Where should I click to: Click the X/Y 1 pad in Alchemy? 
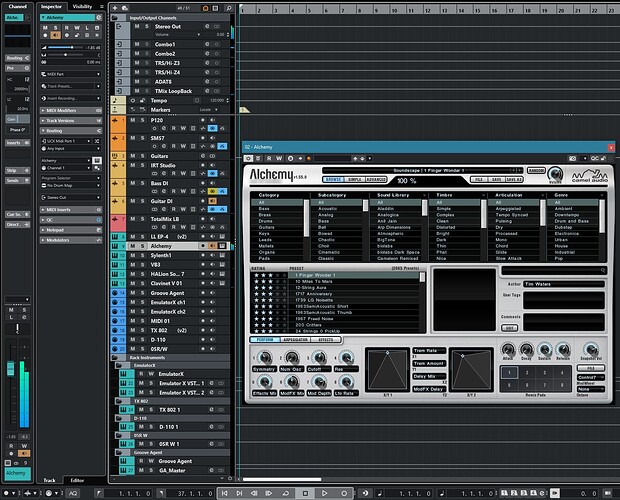(388, 370)
